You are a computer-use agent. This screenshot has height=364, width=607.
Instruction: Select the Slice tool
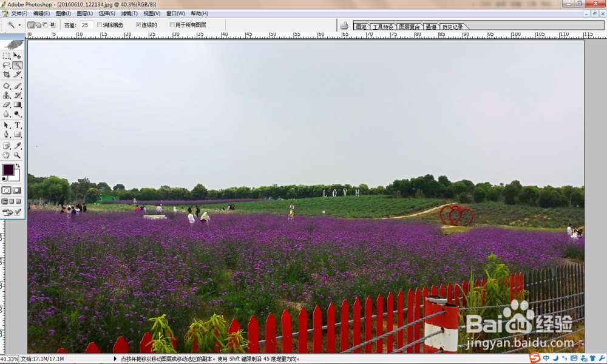[18, 74]
